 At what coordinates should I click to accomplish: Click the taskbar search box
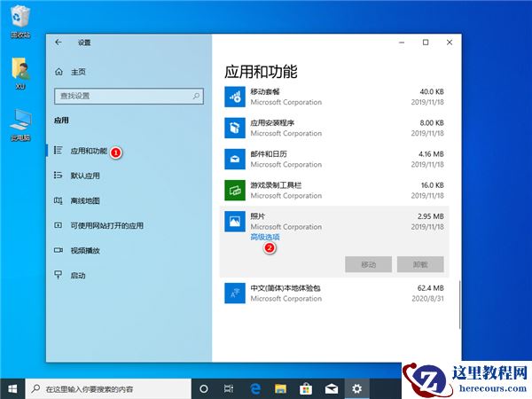108,389
